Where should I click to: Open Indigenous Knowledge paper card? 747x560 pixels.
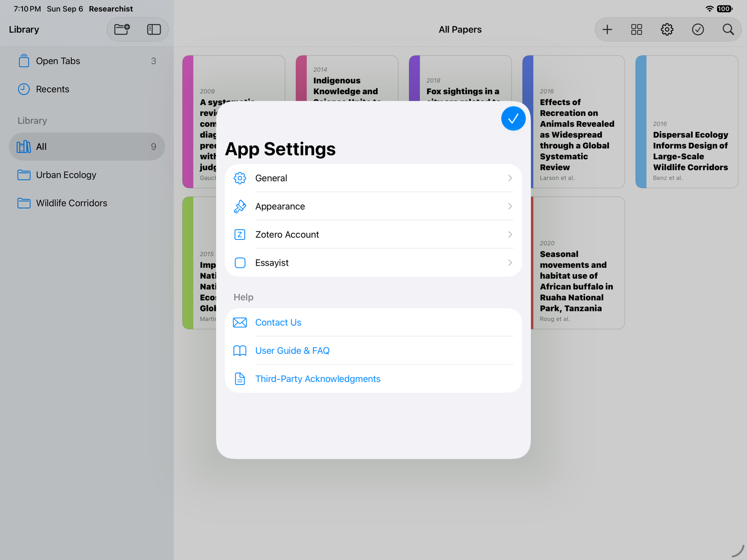click(x=347, y=78)
